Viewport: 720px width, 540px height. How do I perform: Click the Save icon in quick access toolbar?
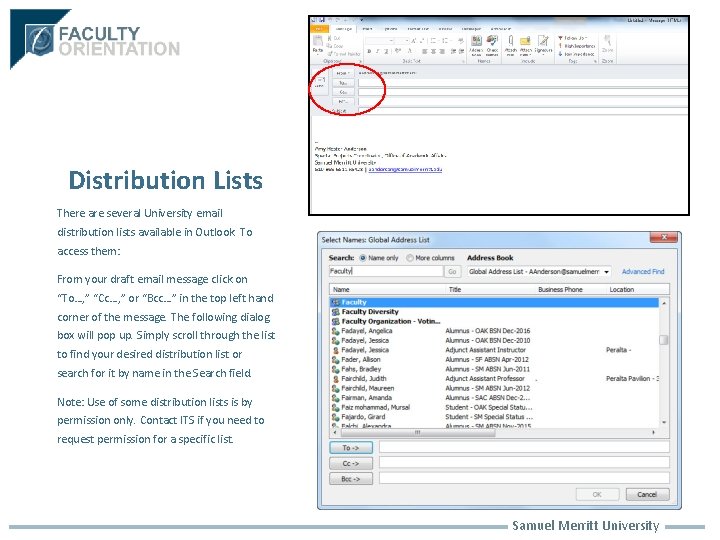point(322,20)
